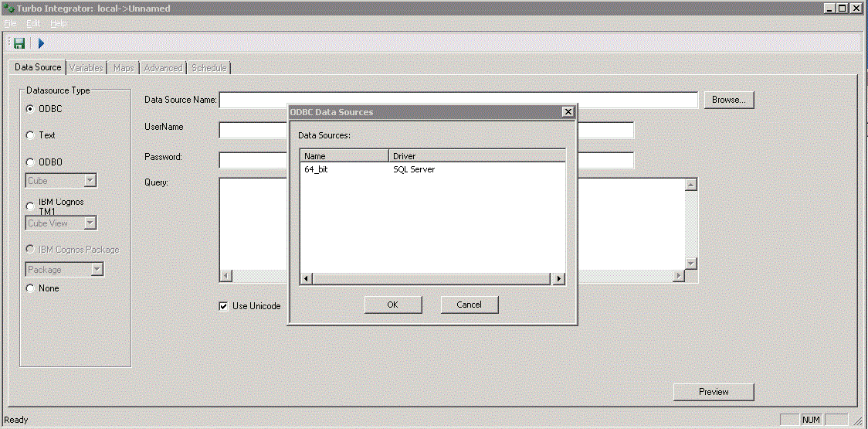Screen dimensions: 868x429
Task: Sort by the Driver column header
Action: pos(476,156)
